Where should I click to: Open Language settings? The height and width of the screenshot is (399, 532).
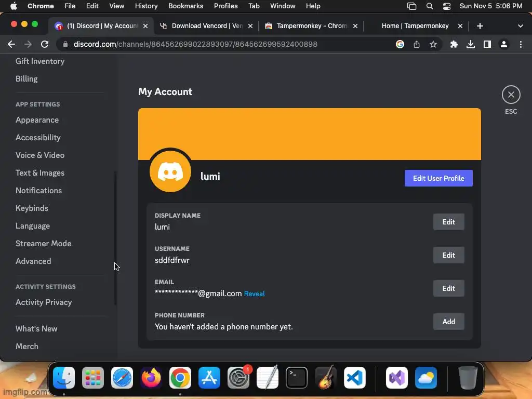point(33,225)
